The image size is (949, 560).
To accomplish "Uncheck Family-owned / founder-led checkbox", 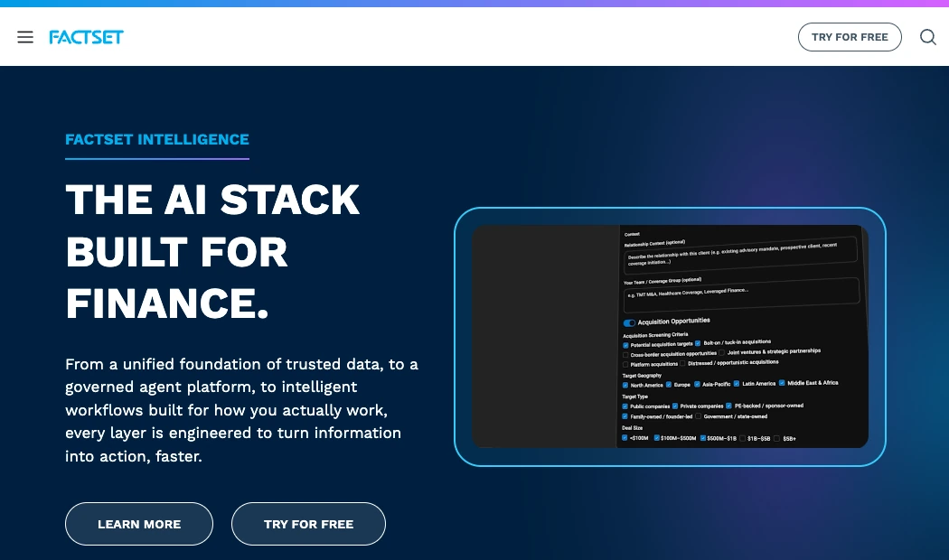I will [625, 416].
